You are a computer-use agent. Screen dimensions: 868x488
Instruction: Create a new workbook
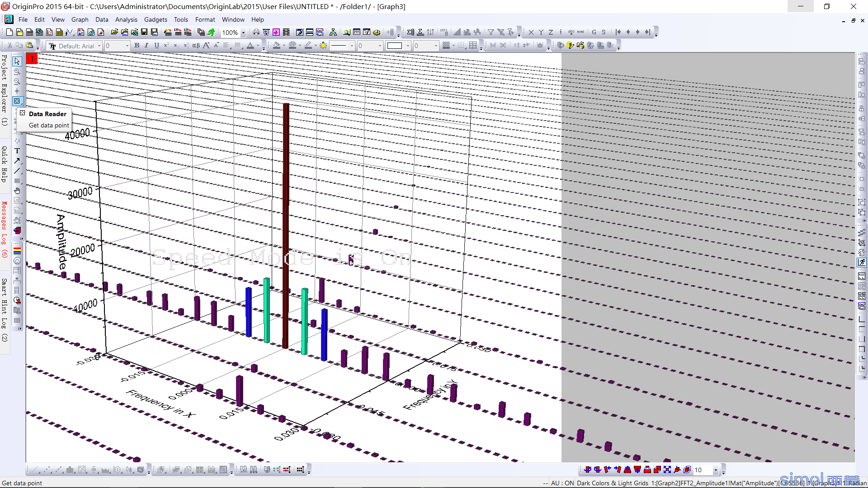coord(29,32)
